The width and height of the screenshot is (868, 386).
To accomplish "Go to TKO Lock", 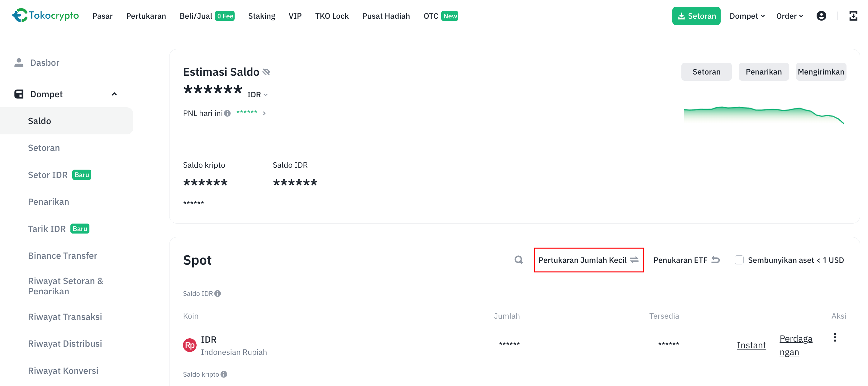I will tap(331, 16).
